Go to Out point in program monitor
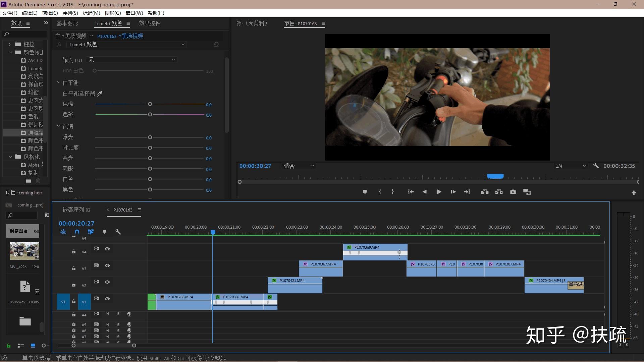 click(x=467, y=192)
